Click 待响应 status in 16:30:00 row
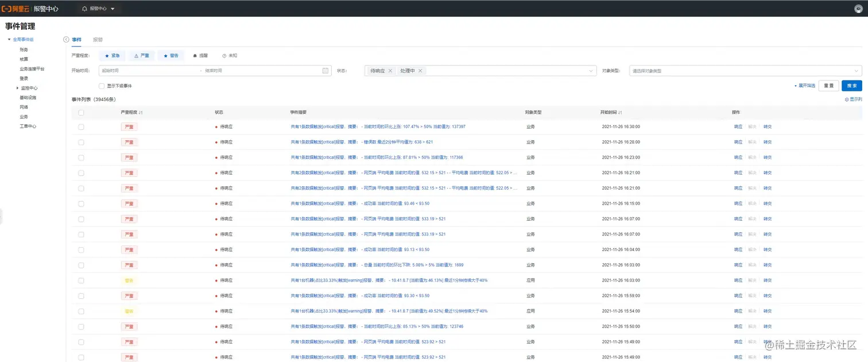Screen dimensions: 868x362 click(x=224, y=126)
